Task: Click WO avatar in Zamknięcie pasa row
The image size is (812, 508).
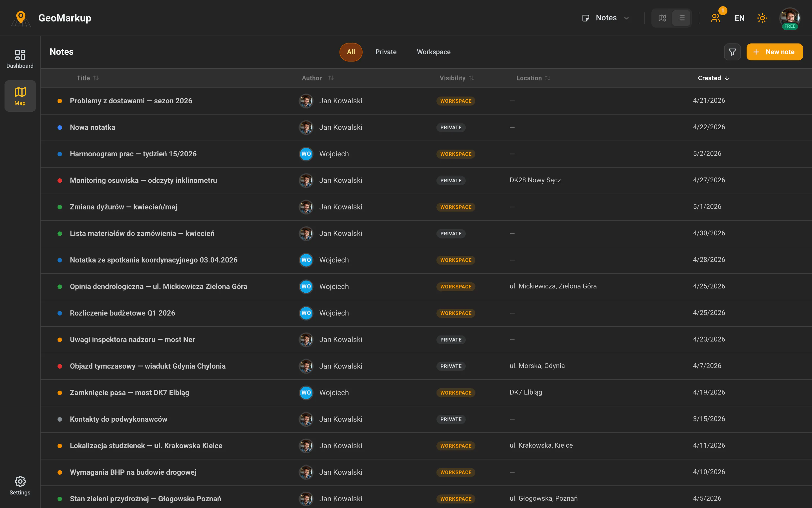Action: 306,393
